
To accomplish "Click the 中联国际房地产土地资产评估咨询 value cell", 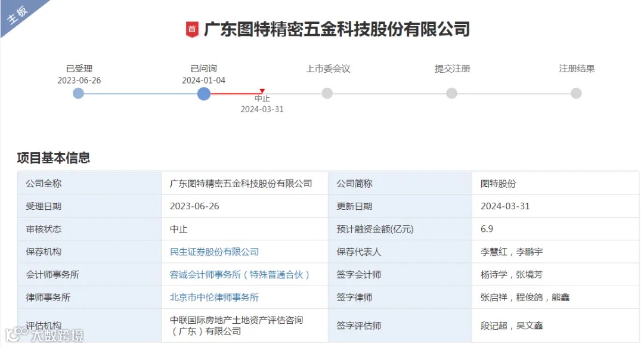I will click(244, 326).
